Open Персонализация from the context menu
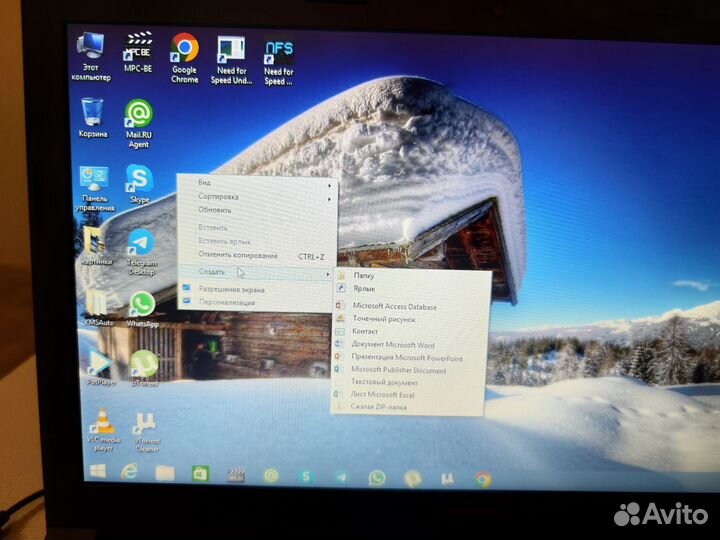The height and width of the screenshot is (540, 720). (255, 303)
